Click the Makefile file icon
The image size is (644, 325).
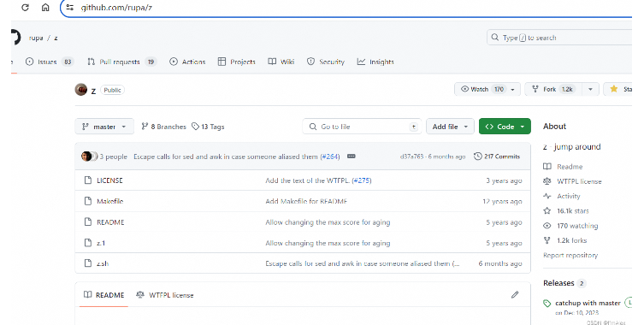pos(87,201)
